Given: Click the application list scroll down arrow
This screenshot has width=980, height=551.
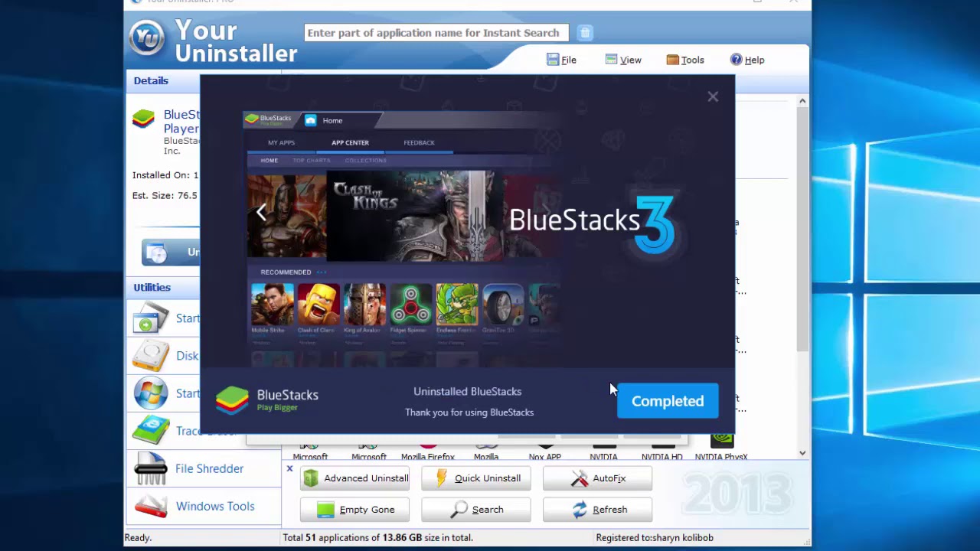Looking at the screenshot, I should [802, 453].
